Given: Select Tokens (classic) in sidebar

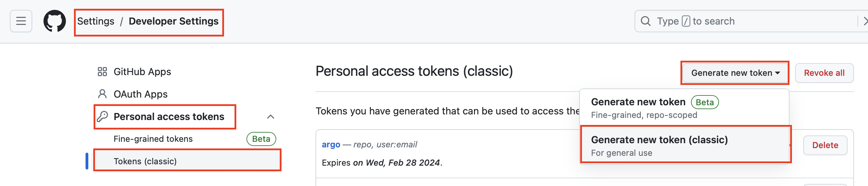Looking at the screenshot, I should [x=145, y=161].
